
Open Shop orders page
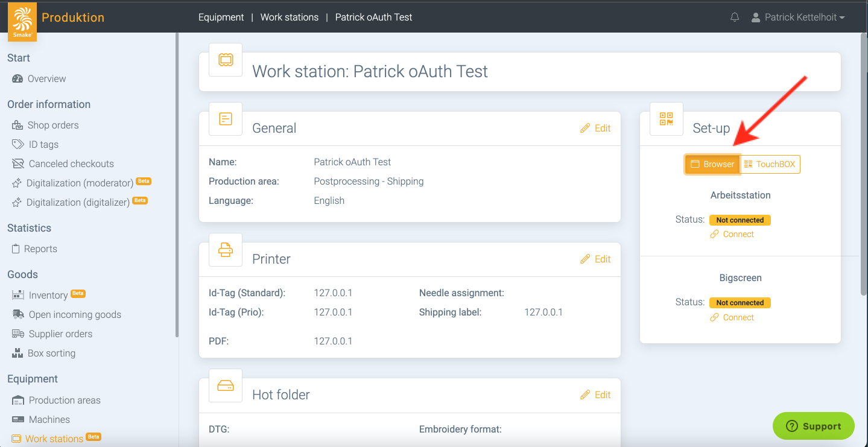click(53, 125)
